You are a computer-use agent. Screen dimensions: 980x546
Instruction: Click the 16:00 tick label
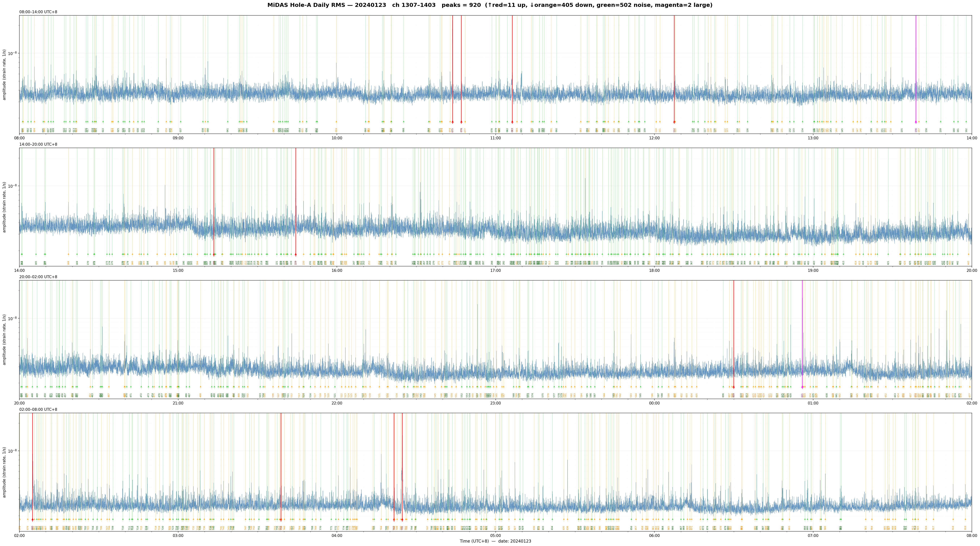tap(337, 271)
